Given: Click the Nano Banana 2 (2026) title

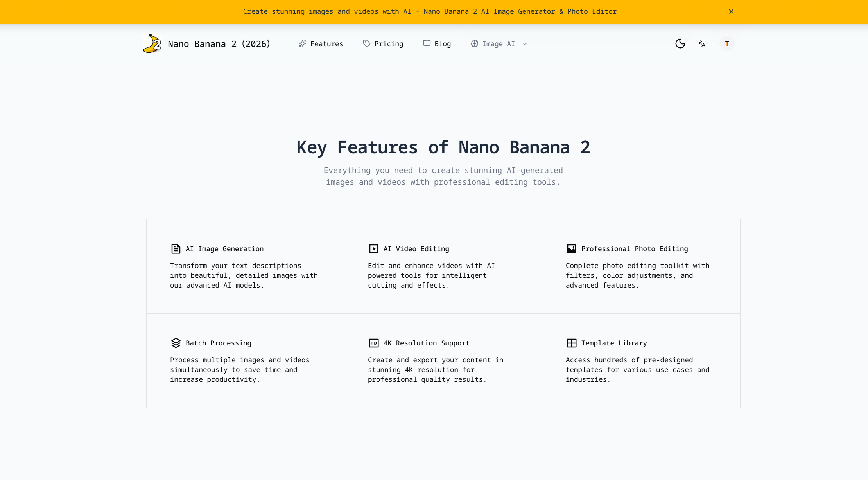Looking at the screenshot, I should click(x=219, y=44).
